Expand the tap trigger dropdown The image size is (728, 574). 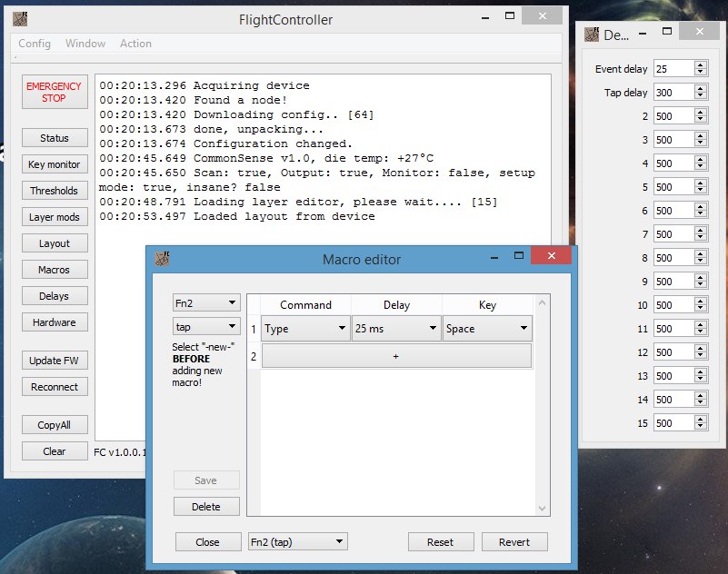pos(206,327)
